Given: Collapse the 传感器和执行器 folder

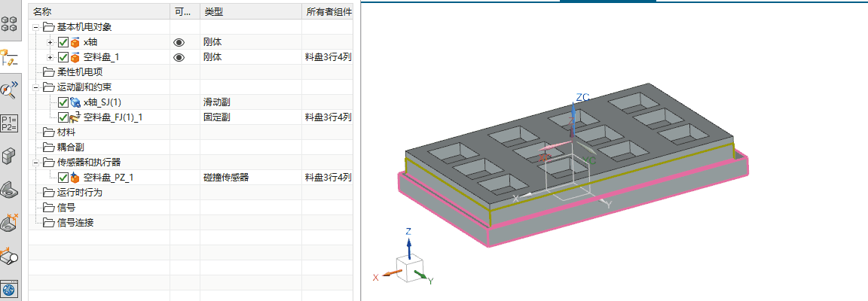Looking at the screenshot, I should click(36, 162).
